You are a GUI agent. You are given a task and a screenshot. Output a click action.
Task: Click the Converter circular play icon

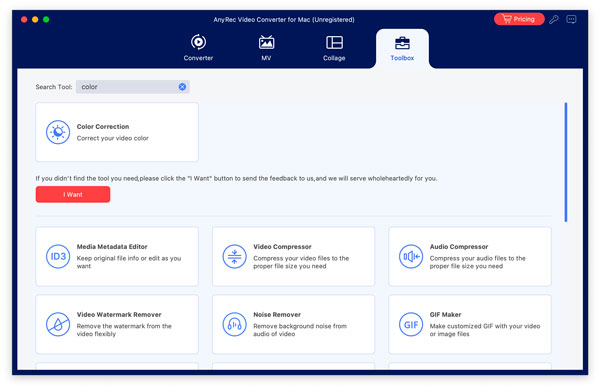point(198,42)
